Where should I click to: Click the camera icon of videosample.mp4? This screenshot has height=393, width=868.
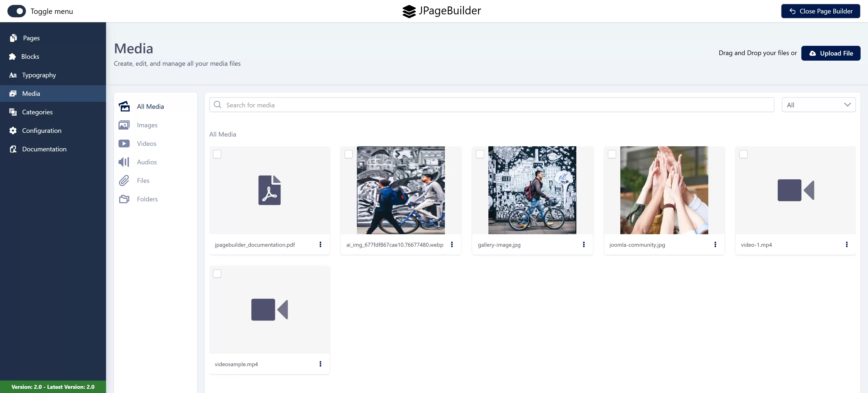click(x=269, y=309)
